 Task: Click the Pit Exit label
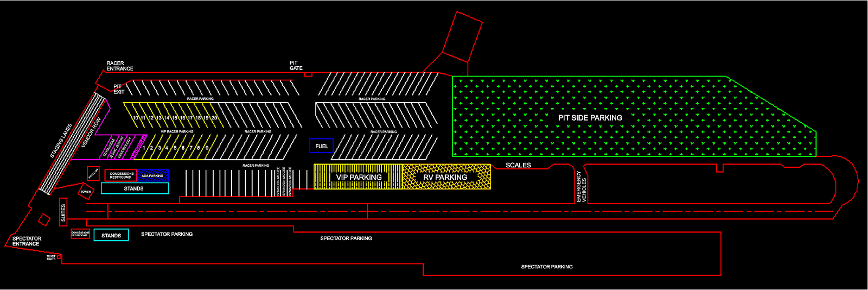(118, 89)
